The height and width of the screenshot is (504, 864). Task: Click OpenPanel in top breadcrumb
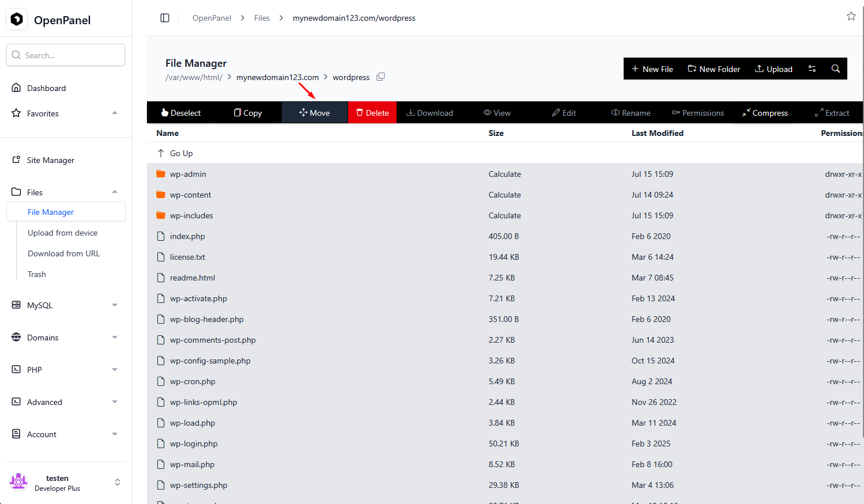(212, 18)
